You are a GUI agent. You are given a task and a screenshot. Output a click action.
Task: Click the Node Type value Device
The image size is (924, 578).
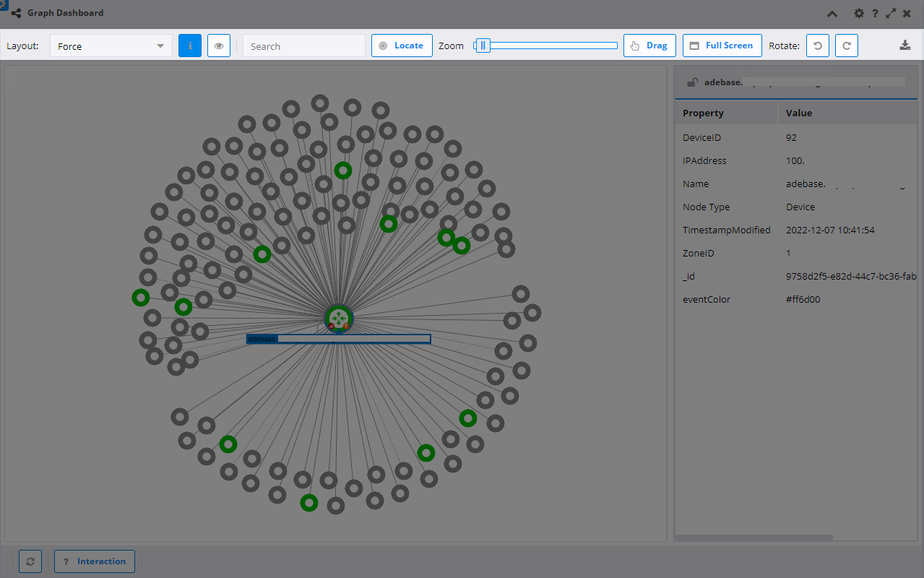pyautogui.click(x=800, y=207)
